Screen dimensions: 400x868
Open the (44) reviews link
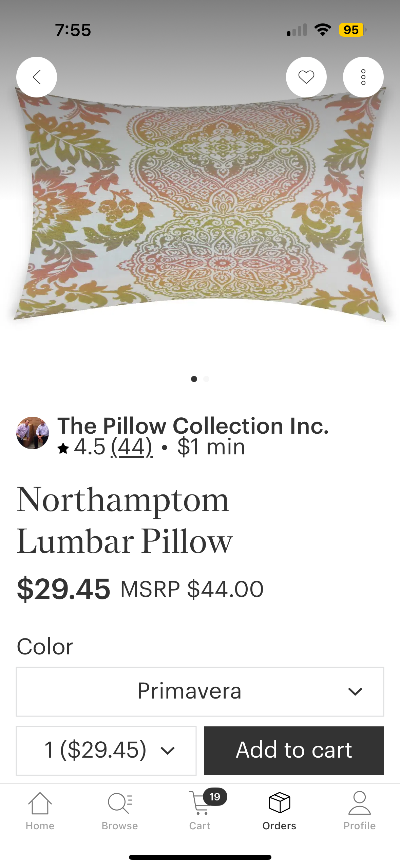tap(132, 447)
